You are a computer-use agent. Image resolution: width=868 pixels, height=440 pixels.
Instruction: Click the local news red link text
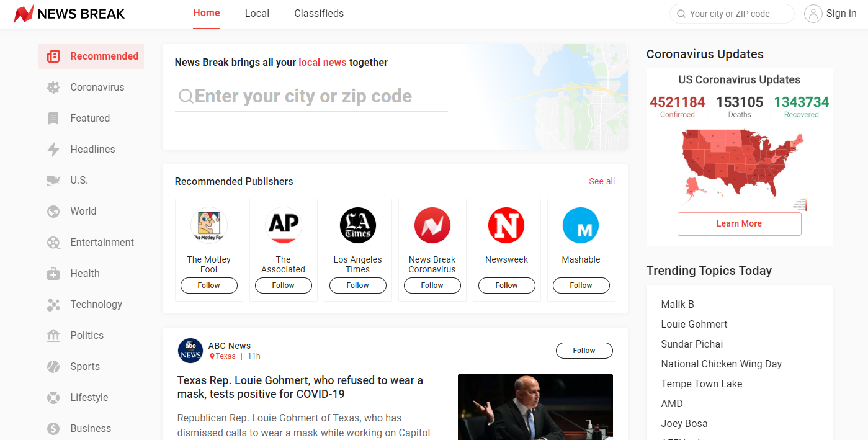pyautogui.click(x=323, y=63)
